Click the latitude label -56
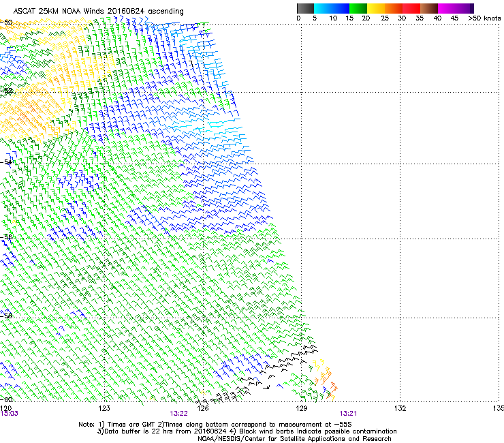This screenshot has width=504, height=443. [x=7, y=237]
